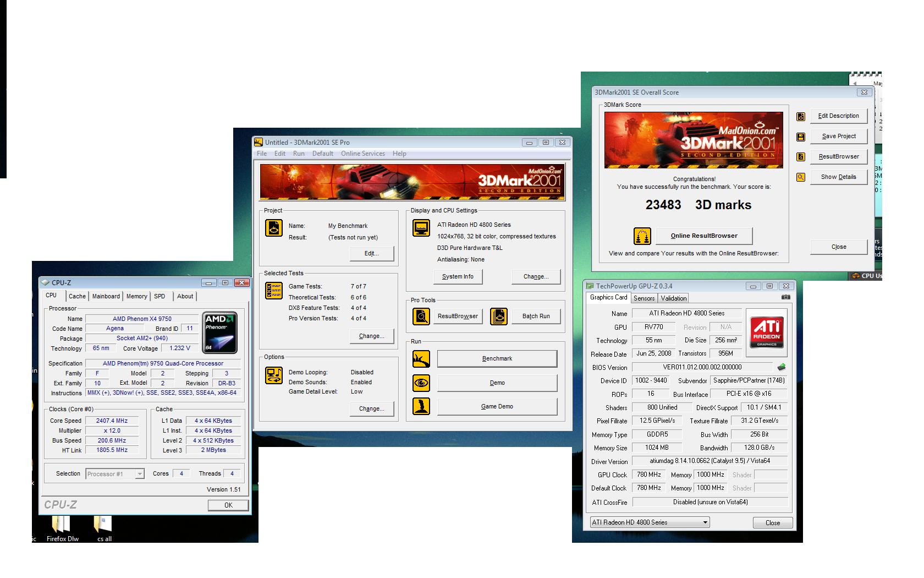Click the Game Demo joystick icon
924x578 pixels.
(421, 406)
